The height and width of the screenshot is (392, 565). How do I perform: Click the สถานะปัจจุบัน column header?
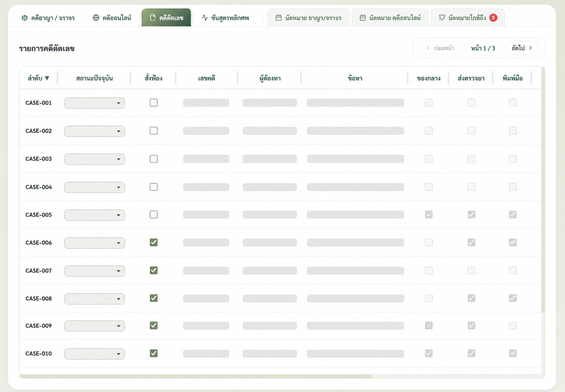point(94,78)
